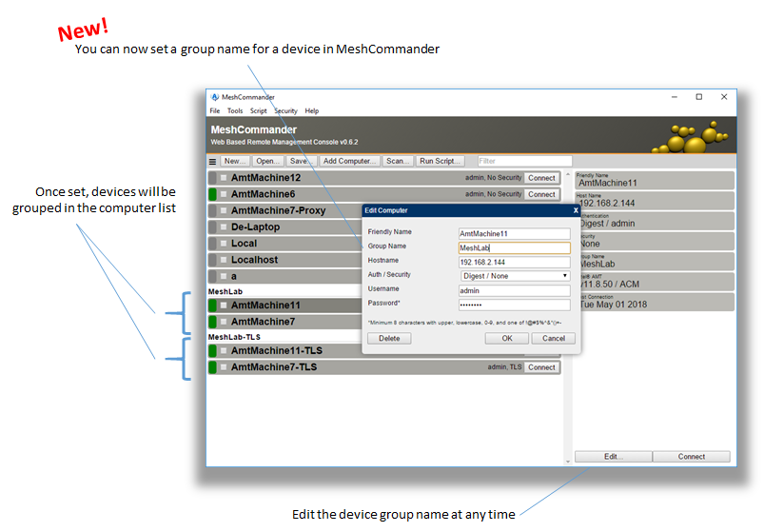Tick the checkbox beside AmtMachine11
This screenshot has width=764, height=532.
pos(224,305)
